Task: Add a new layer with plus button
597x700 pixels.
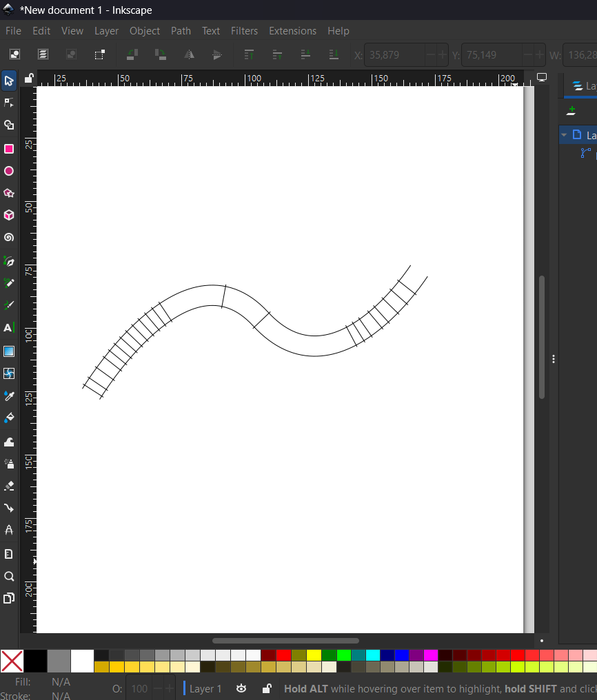Action: click(x=571, y=111)
